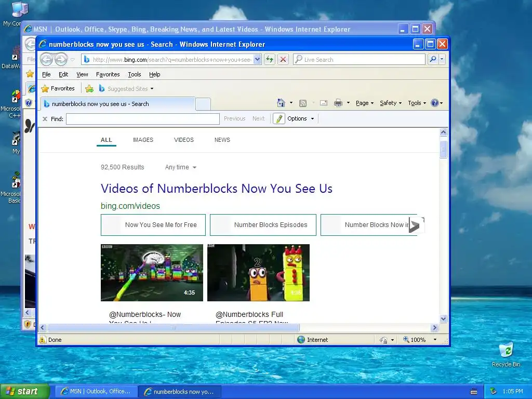Click the safely remove hardware tray icon
Image resolution: width=532 pixels, height=399 pixels.
[494, 391]
